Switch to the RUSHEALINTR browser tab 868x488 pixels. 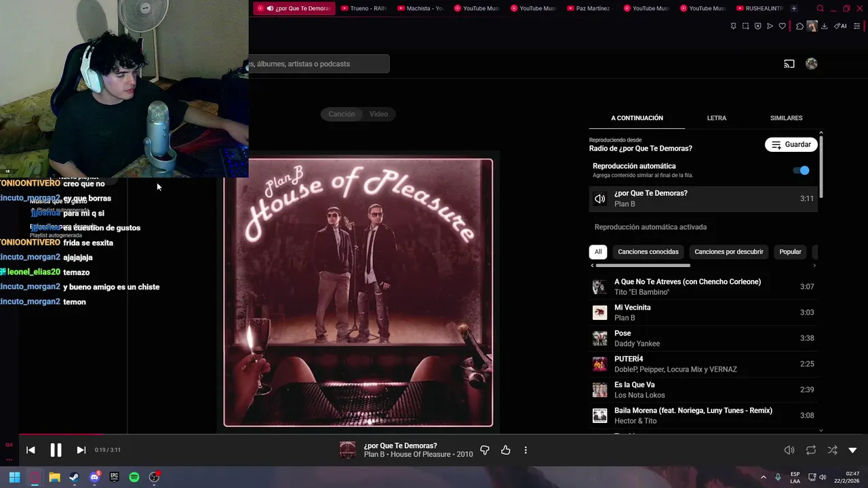pos(759,8)
